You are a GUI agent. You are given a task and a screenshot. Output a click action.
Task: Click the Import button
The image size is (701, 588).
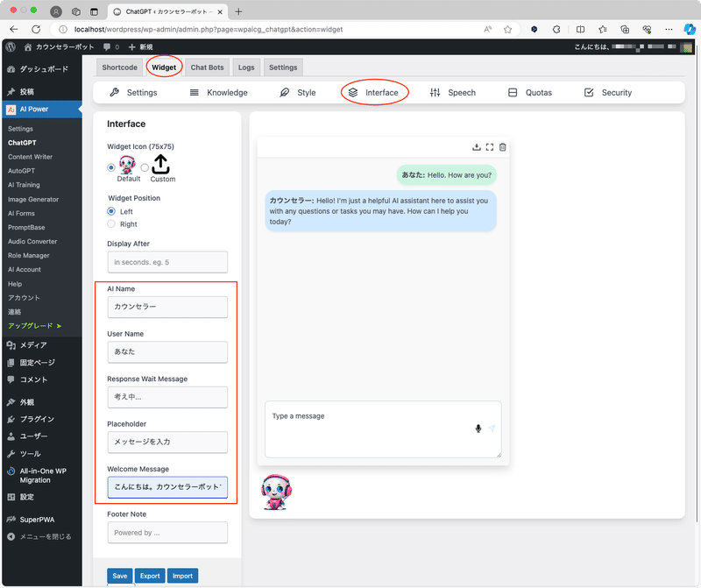pyautogui.click(x=182, y=576)
